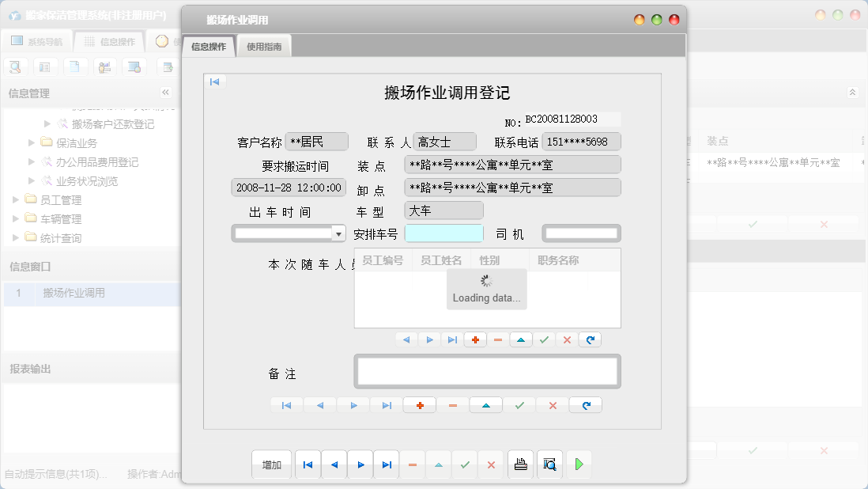Refresh the crew member grid
This screenshot has height=489, width=868.
click(590, 339)
